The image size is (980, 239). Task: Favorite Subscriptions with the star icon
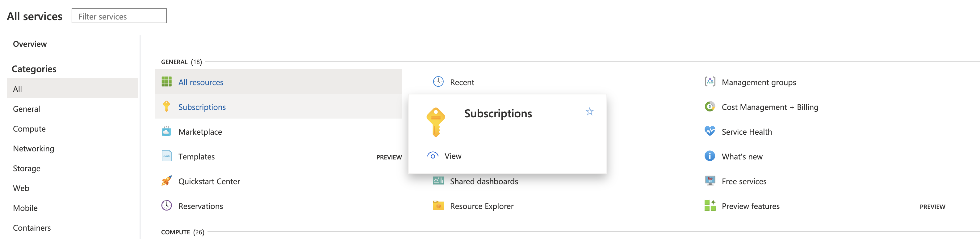[589, 112]
